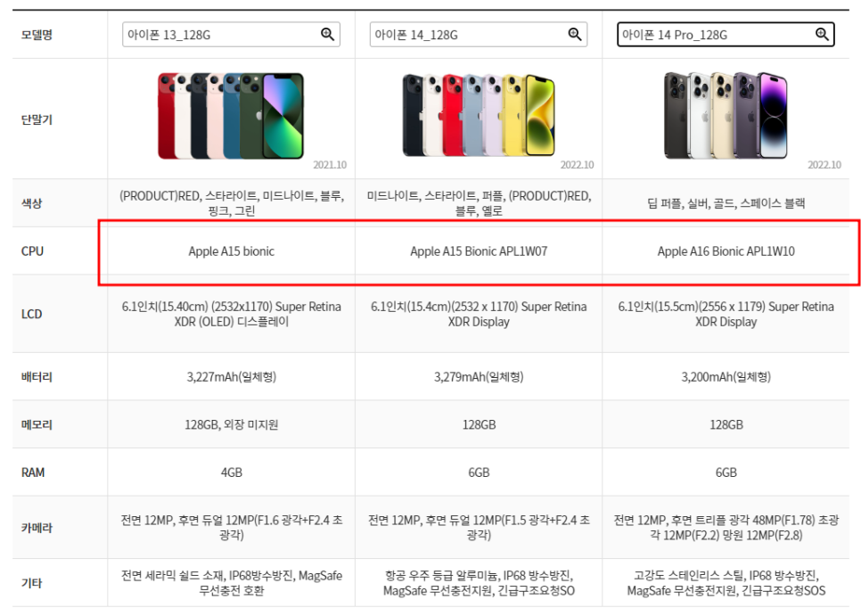Click the search magnifier for 아이폰 14_128G
Screen dimensions: 861x616
click(x=574, y=34)
